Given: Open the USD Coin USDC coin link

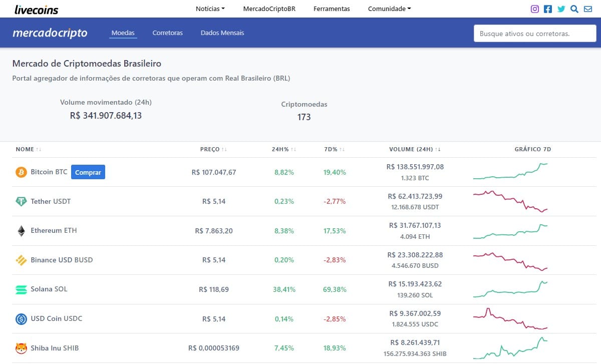Looking at the screenshot, I should 57,318.
